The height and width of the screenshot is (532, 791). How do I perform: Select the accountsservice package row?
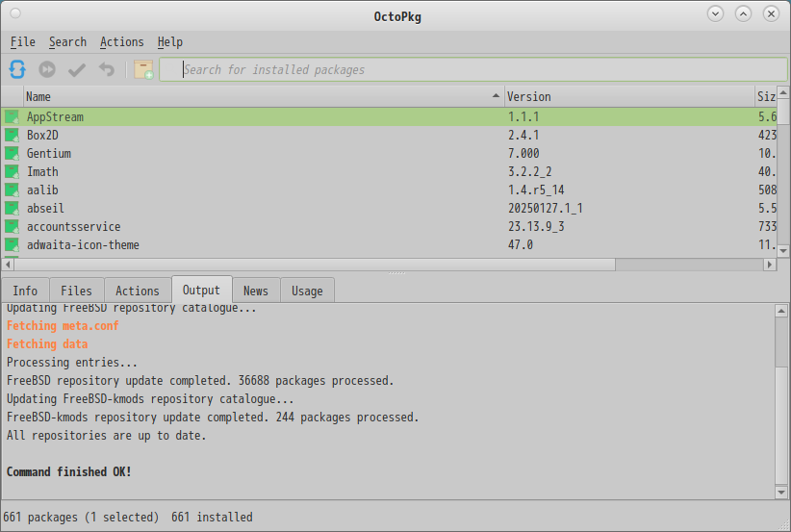(389, 227)
